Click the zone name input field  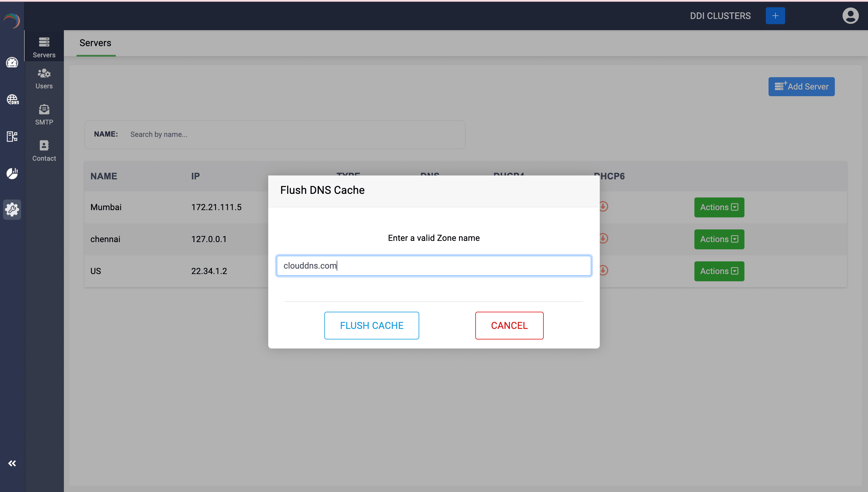pos(434,266)
